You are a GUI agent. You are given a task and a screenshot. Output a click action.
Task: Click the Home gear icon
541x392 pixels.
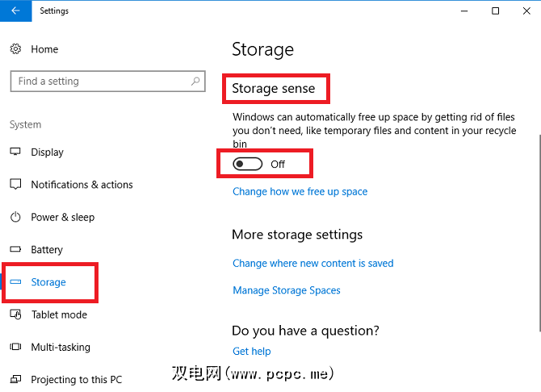(15, 49)
